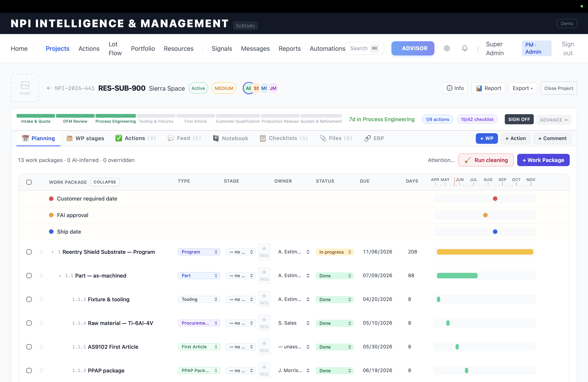Check the Part as-machined row checkbox
588x382 pixels.
click(29, 275)
